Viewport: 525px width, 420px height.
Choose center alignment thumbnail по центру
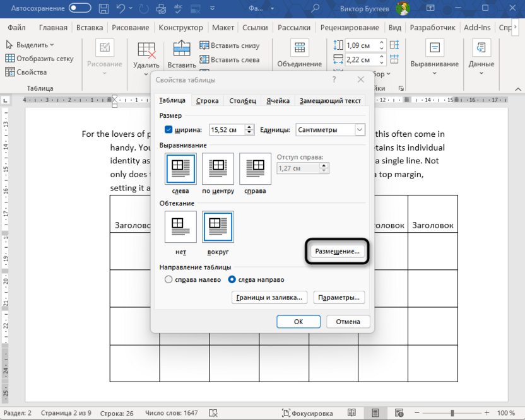218,168
